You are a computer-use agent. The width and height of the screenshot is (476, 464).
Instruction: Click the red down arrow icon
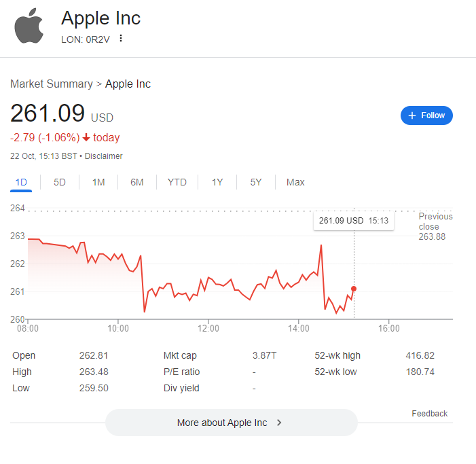pyautogui.click(x=86, y=138)
